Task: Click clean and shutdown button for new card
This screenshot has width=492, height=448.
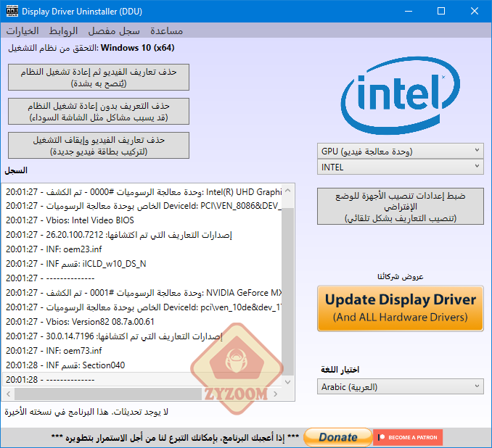Action: coord(99,146)
